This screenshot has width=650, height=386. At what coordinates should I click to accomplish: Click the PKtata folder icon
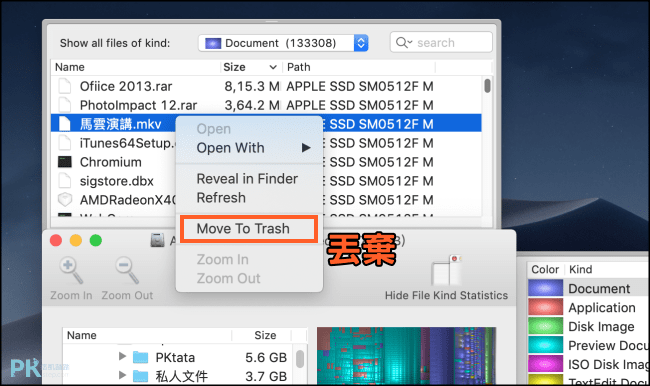coord(141,357)
